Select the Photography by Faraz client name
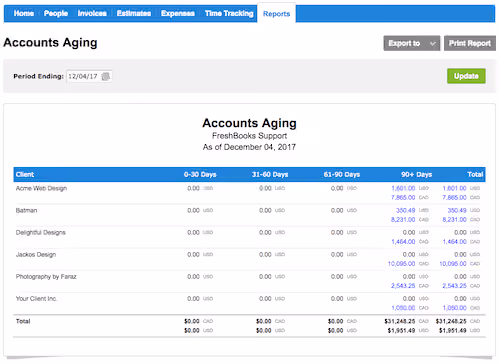Viewport: 500px width, 364px height. click(46, 276)
